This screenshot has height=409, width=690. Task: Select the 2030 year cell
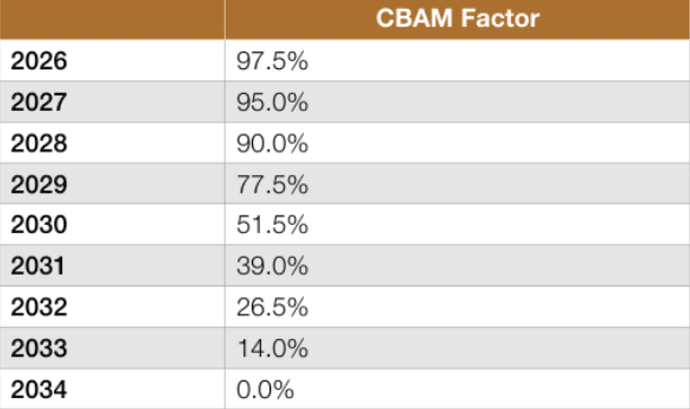coord(39,225)
